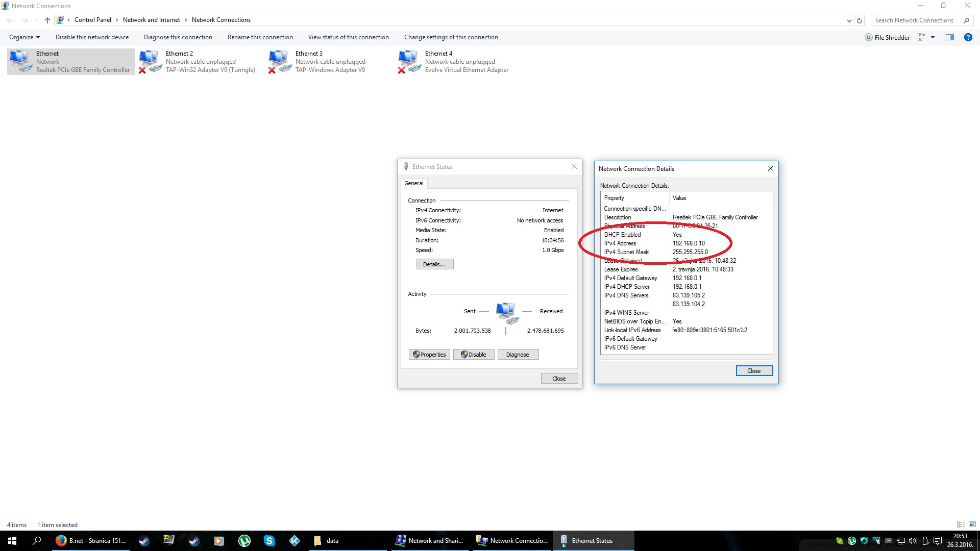Select the General tab in Ethernet Status
Image resolution: width=980 pixels, height=551 pixels.
coord(413,183)
